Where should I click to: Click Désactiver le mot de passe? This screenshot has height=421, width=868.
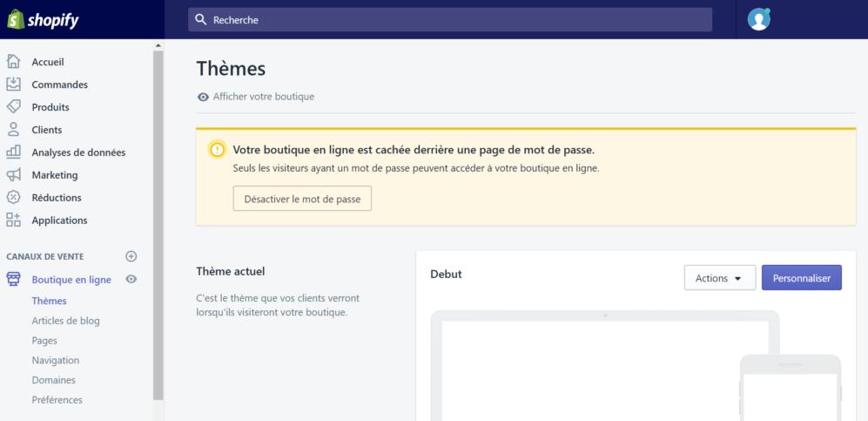coord(302,199)
